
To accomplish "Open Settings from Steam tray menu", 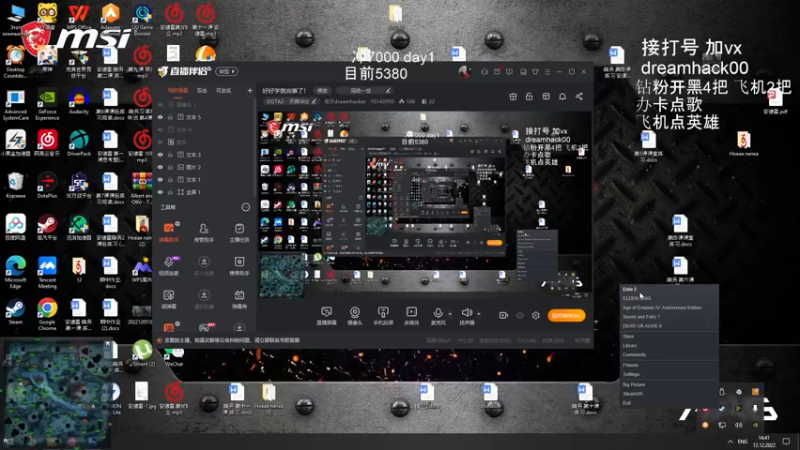I will 631,374.
